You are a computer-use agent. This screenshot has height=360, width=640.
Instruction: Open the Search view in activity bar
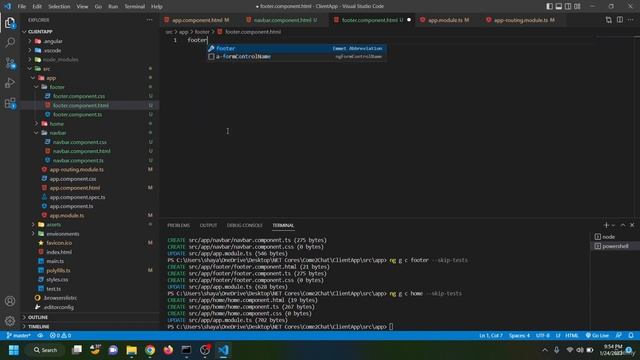(x=10, y=42)
